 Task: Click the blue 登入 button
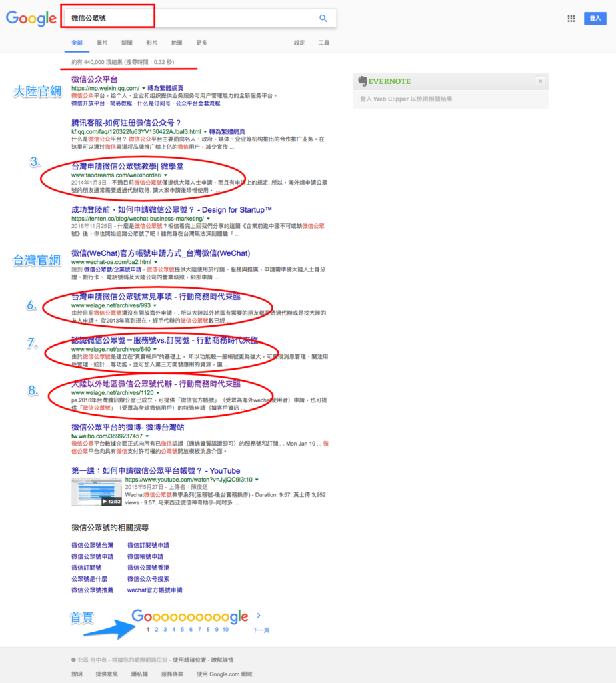(x=595, y=18)
